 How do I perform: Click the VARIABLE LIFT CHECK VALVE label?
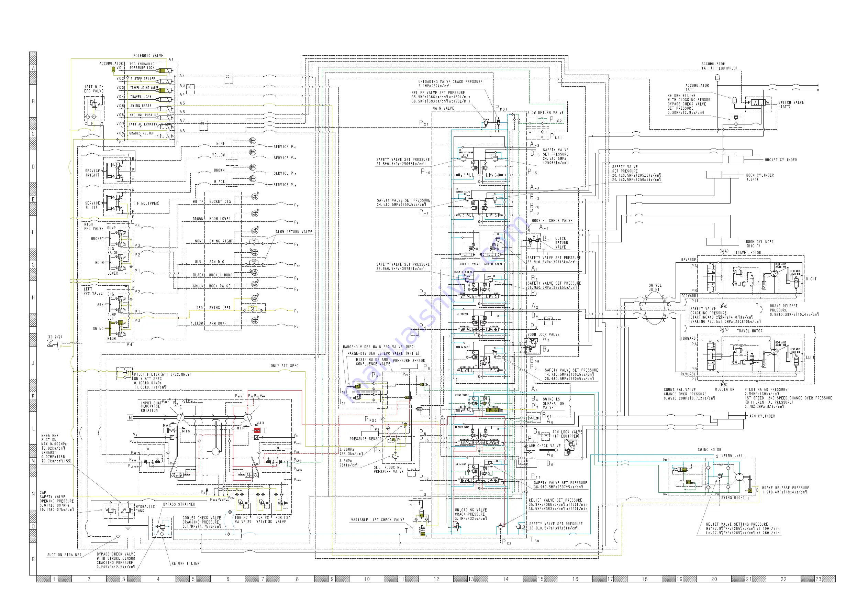tap(378, 520)
